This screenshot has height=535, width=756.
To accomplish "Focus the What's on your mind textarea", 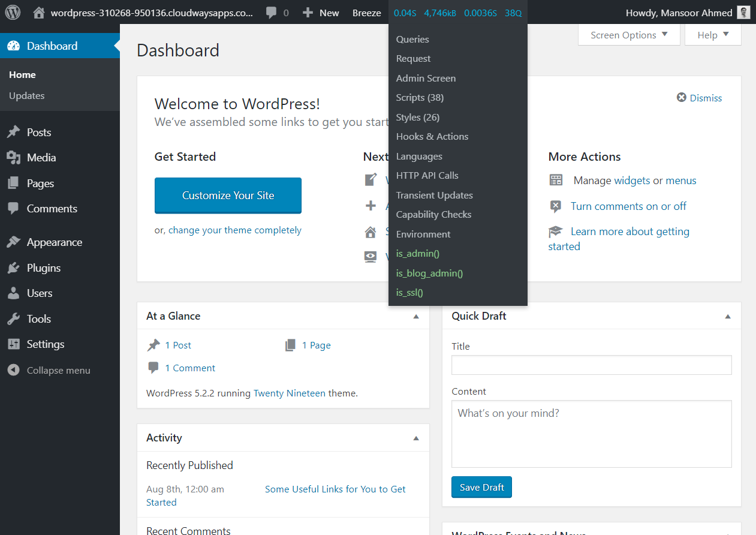I will click(x=592, y=434).
